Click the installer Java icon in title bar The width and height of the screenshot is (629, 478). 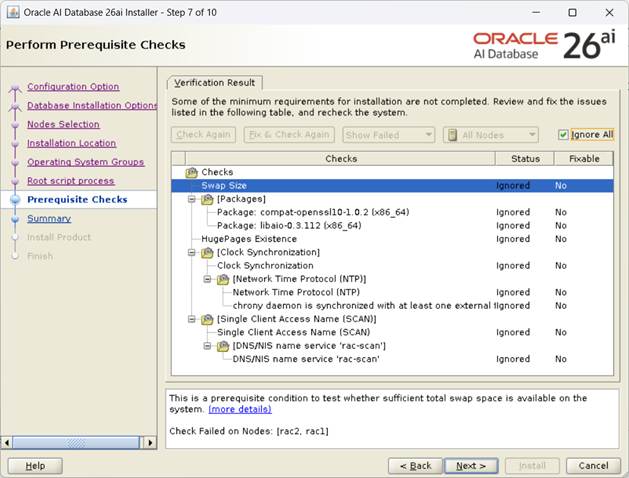pyautogui.click(x=13, y=12)
